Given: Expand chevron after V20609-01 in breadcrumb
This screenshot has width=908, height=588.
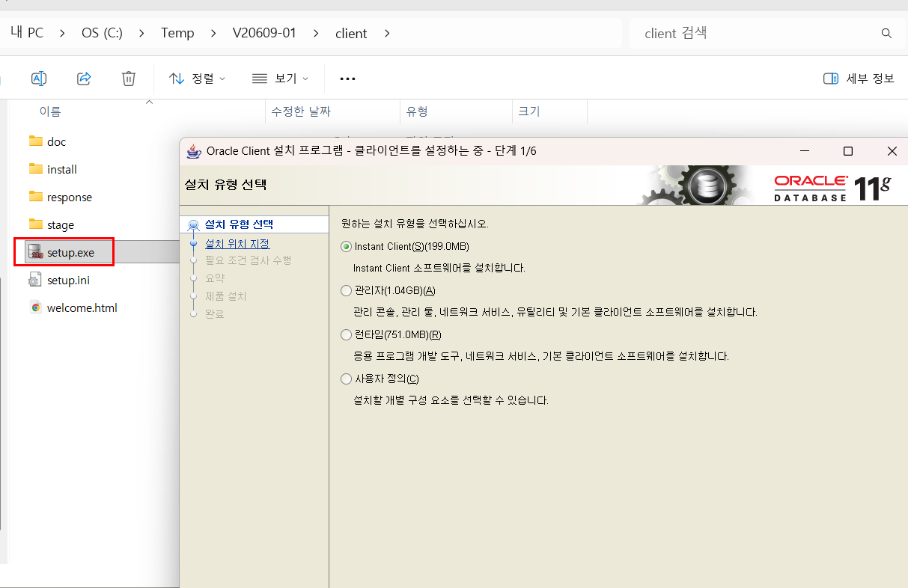Looking at the screenshot, I should click(x=315, y=33).
